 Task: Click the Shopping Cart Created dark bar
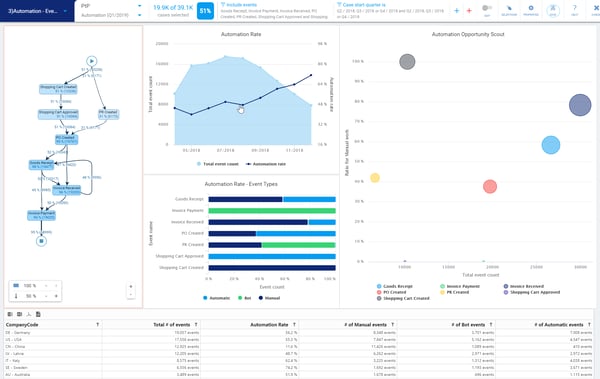coord(272,268)
